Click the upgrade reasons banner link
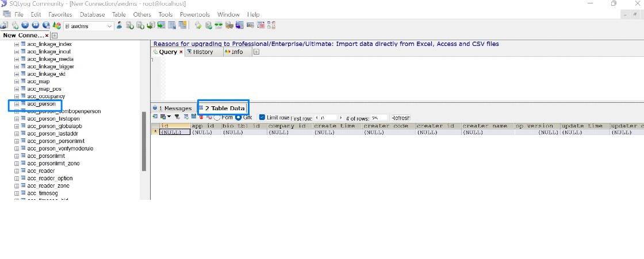This screenshot has height=259, width=644. pos(326,44)
